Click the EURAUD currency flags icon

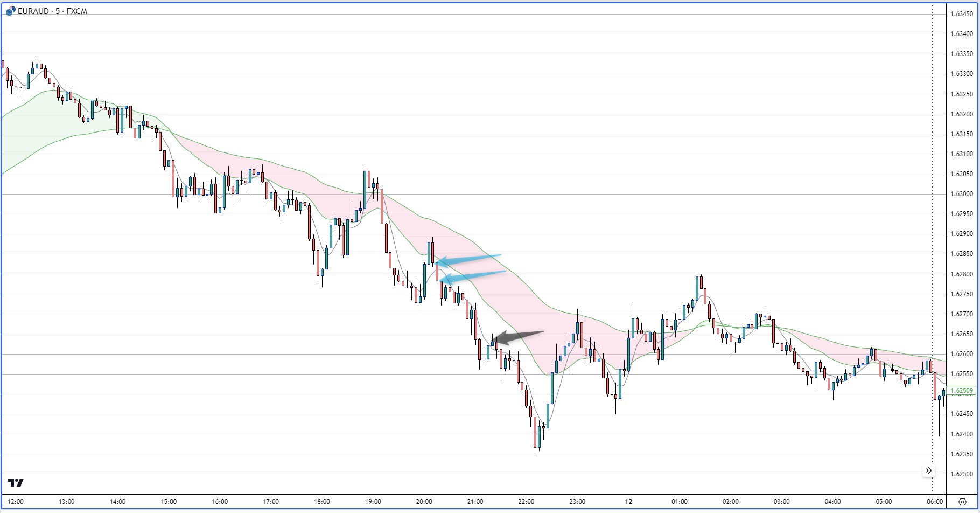click(11, 11)
